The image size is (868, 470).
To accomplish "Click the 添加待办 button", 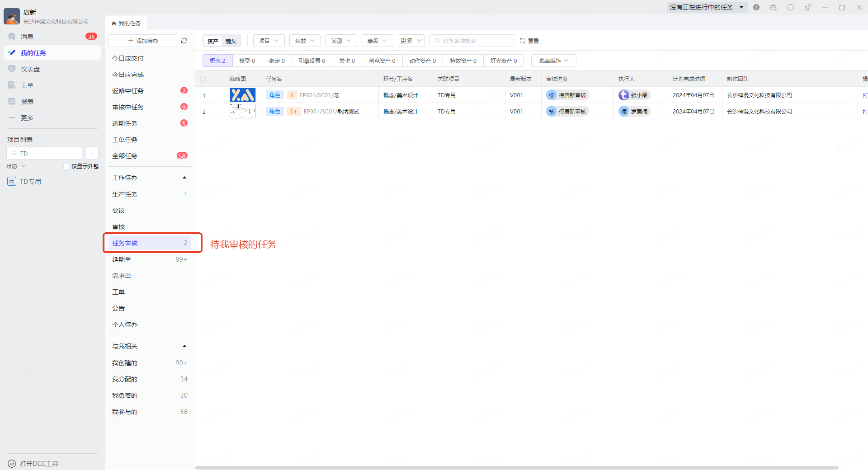I will (143, 41).
